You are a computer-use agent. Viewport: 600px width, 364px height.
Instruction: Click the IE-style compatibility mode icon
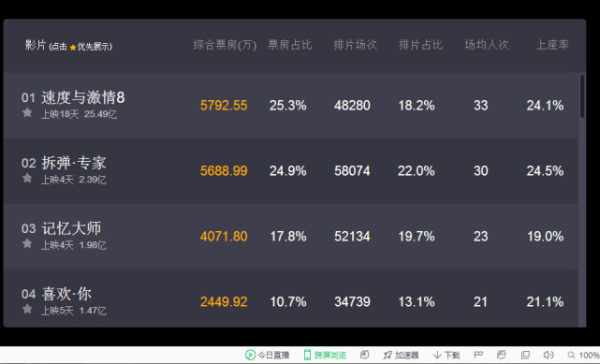502,355
